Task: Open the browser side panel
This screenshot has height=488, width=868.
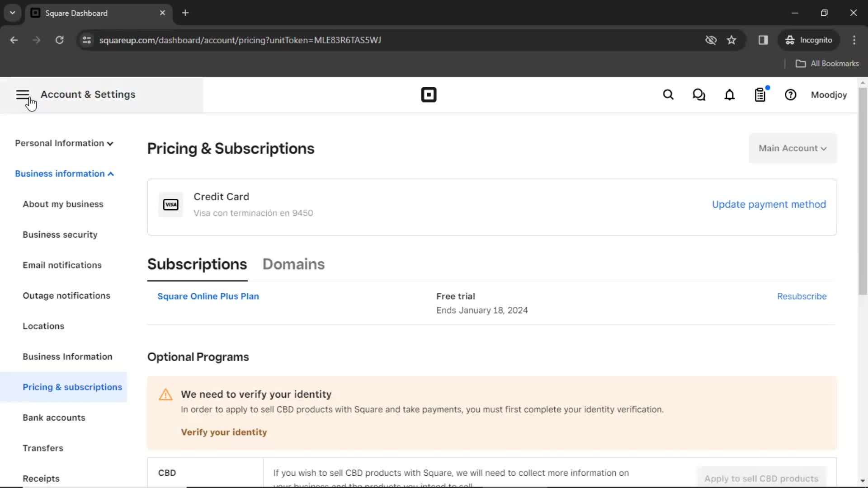Action: click(x=763, y=40)
